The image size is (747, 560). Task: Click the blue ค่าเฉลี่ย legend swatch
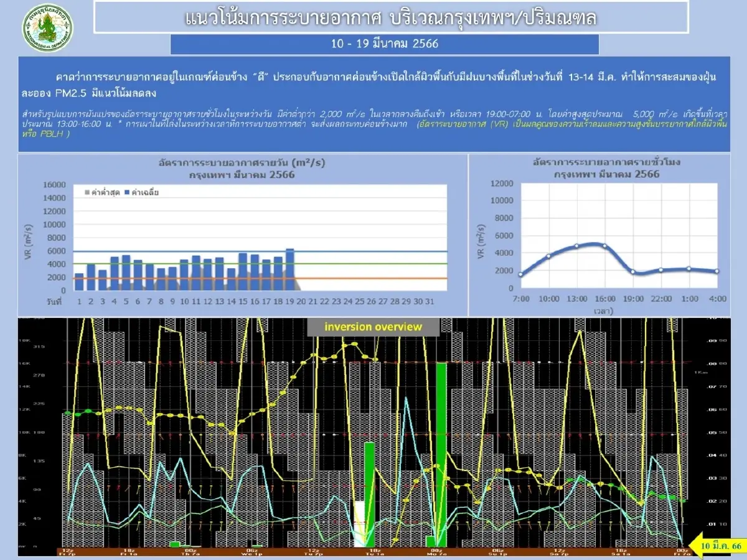[x=126, y=193]
